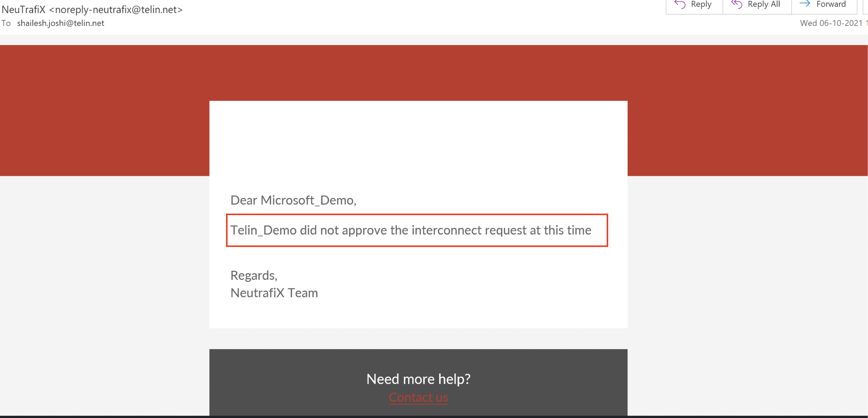Click the noreply-neutrafix@telin.net sender address
868x418 pixels.
pos(116,10)
